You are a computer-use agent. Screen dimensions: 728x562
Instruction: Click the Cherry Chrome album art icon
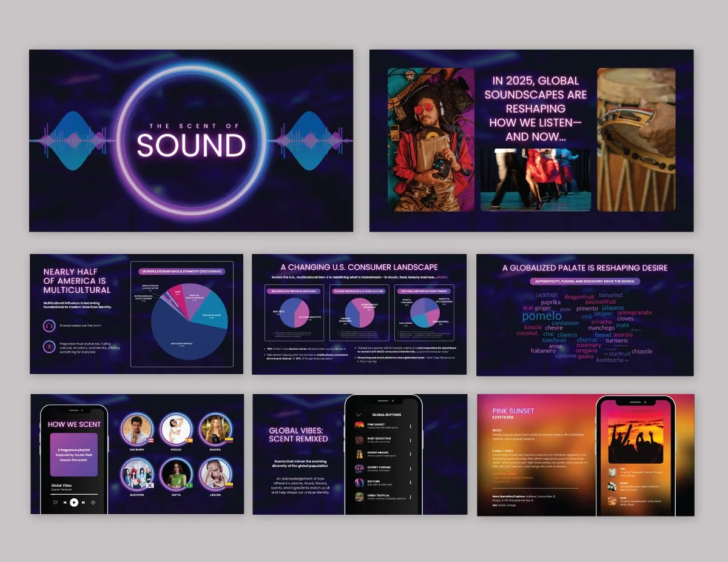coord(359,468)
